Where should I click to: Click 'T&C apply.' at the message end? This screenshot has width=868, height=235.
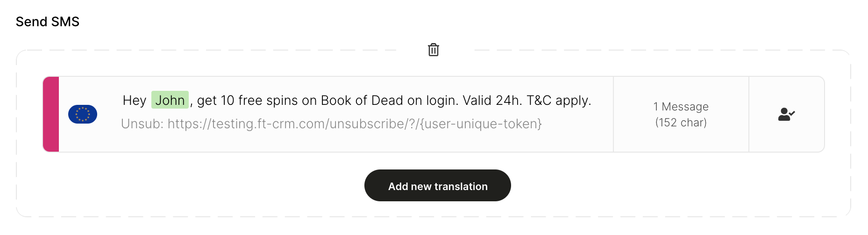[559, 100]
